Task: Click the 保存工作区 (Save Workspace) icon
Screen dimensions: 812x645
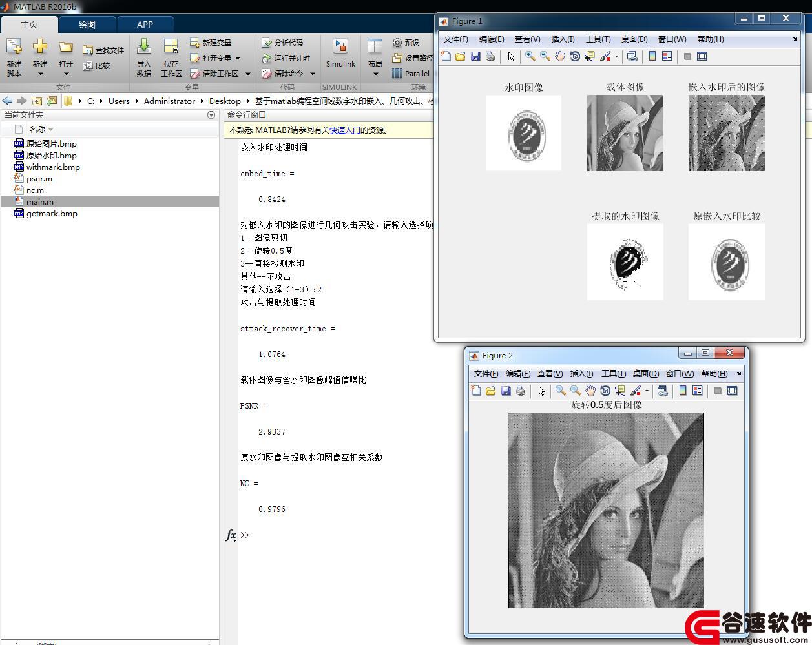Action: point(171,46)
